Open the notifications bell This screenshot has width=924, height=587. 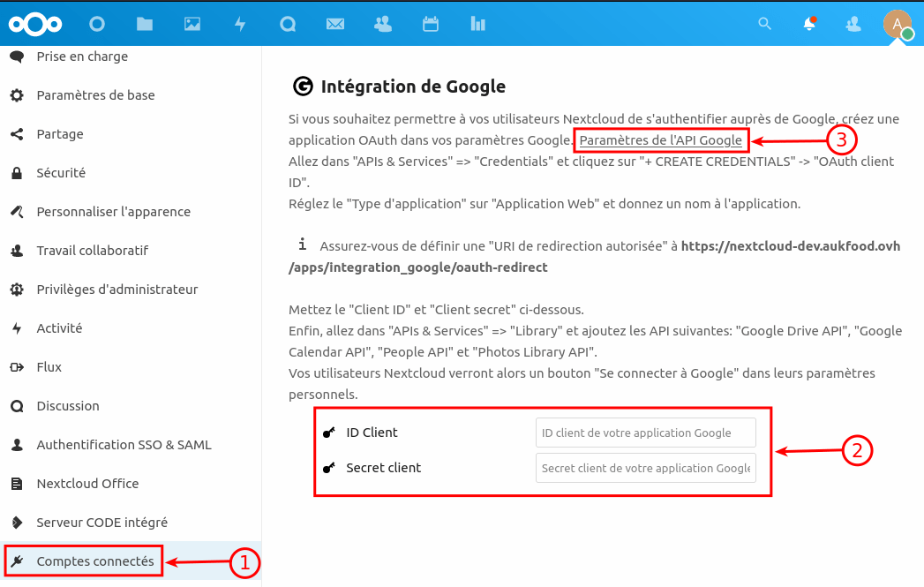pos(809,24)
